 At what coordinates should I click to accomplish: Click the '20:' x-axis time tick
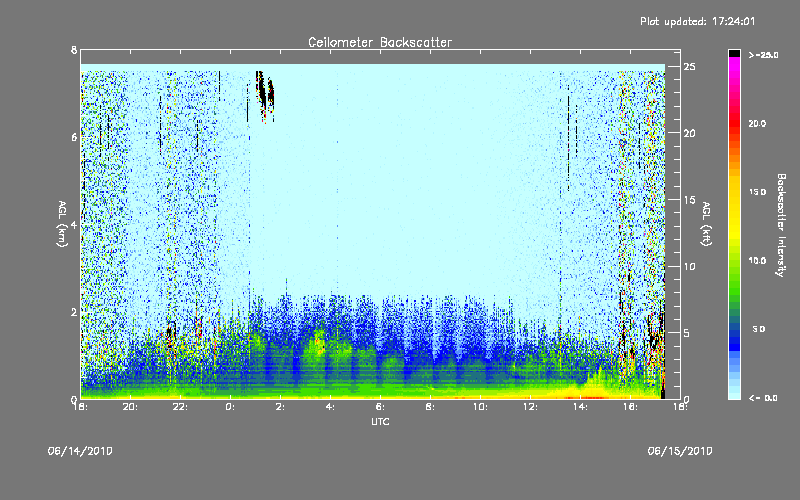point(131,407)
